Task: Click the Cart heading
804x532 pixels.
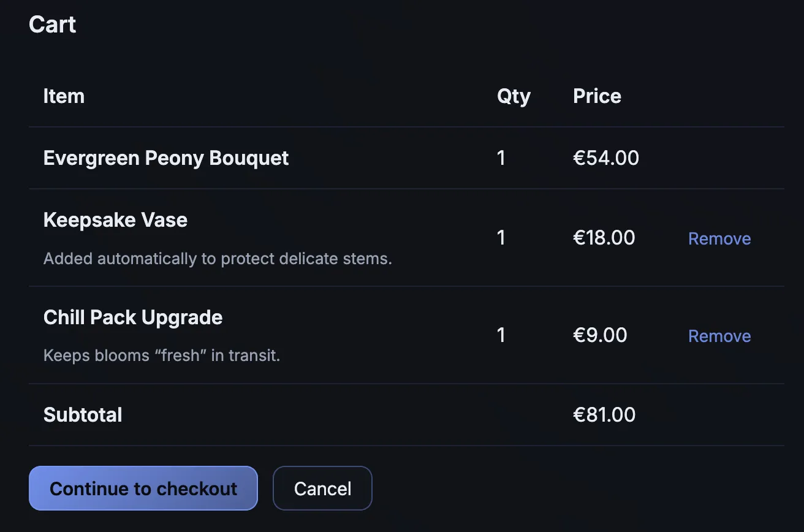Action: click(x=52, y=24)
